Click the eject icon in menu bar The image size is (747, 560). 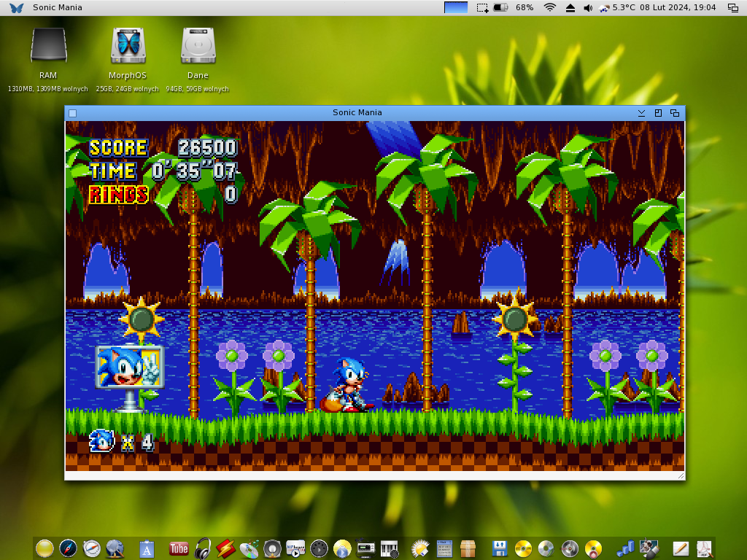pyautogui.click(x=570, y=7)
